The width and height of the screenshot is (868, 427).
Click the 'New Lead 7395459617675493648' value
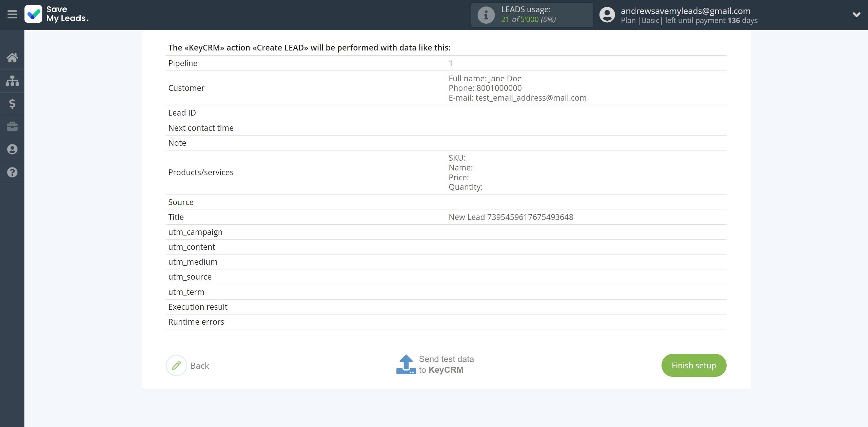pos(511,217)
